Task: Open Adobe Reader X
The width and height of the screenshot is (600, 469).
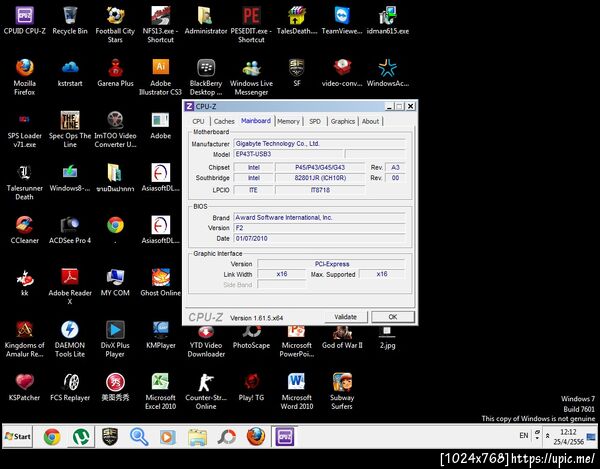Action: coord(70,287)
